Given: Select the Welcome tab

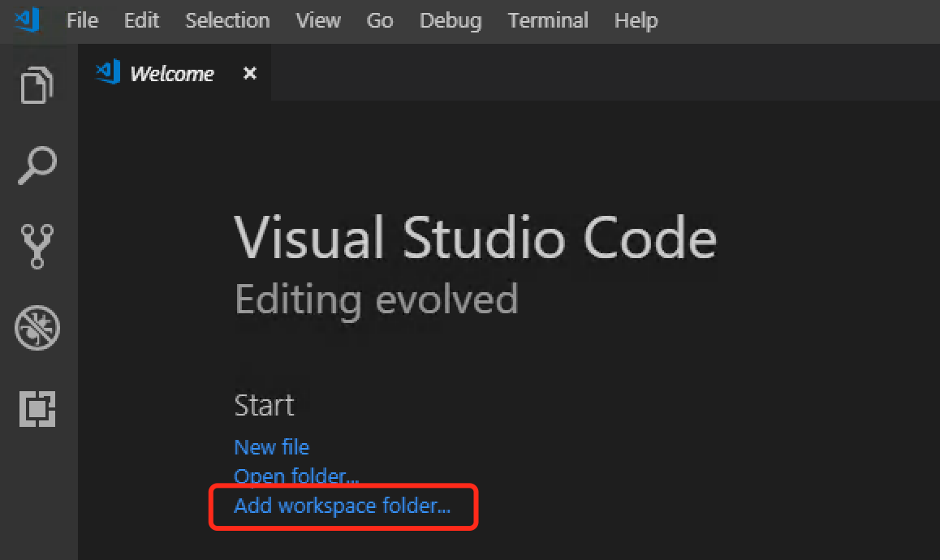Looking at the screenshot, I should [x=174, y=73].
